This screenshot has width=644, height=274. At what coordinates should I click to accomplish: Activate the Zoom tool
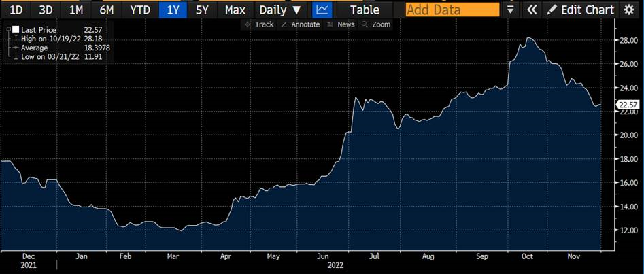point(376,24)
